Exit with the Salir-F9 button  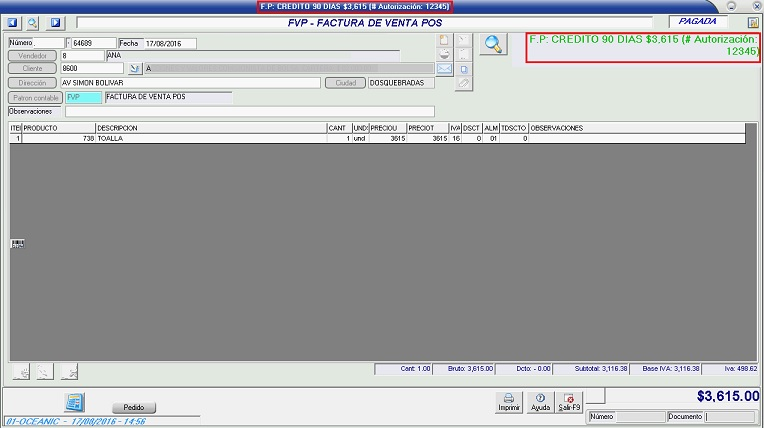click(569, 402)
